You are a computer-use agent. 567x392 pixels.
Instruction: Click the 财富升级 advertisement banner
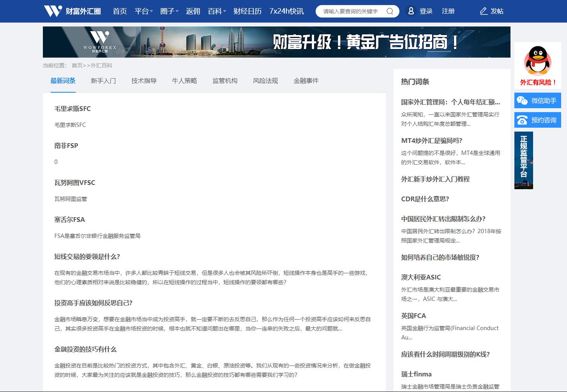(x=276, y=42)
